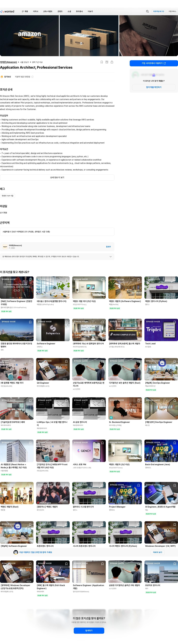Open the first Amazon box logo photo
This screenshot has width=178, height=644.
(29, 36)
